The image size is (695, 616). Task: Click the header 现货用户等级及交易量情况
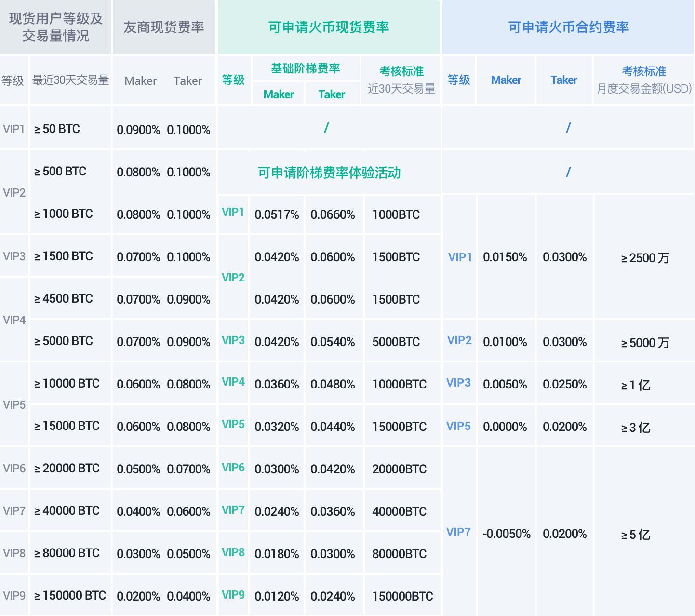[x=55, y=27]
